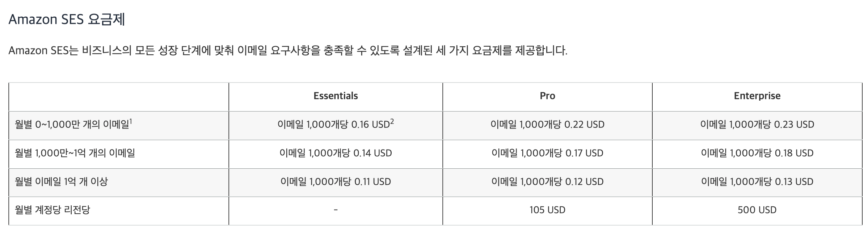Click the Amazon SES 요금제 heading

[x=67, y=19]
